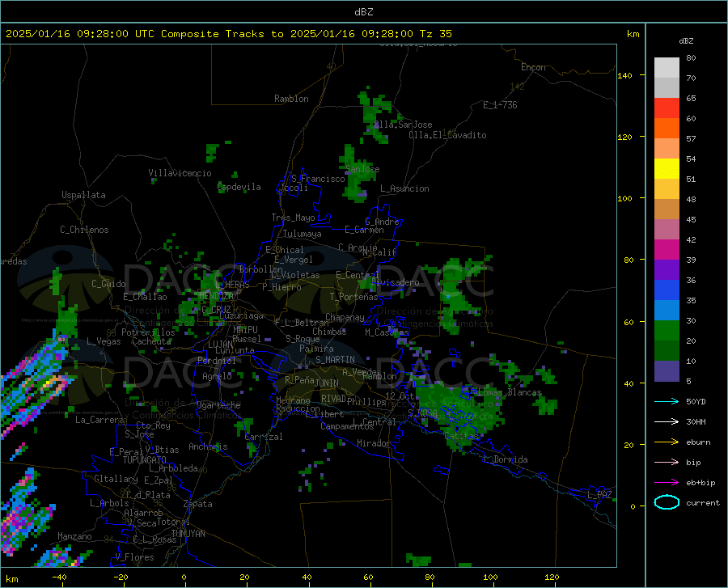Click the cyan current ellipse icon
728x588 pixels.
click(x=667, y=502)
